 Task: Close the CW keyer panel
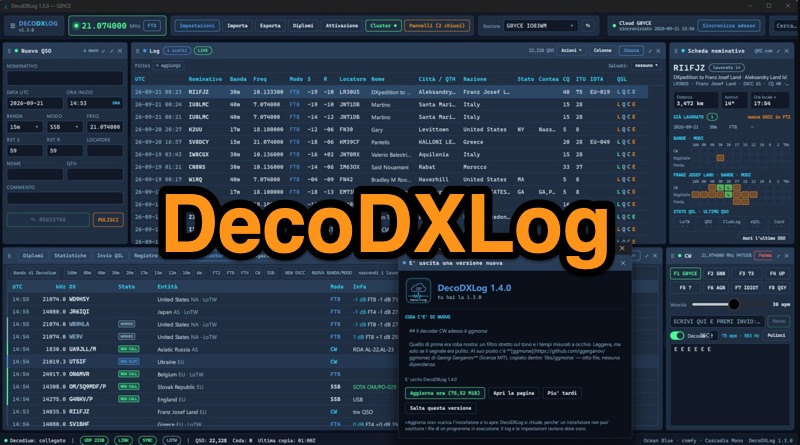coord(787,256)
